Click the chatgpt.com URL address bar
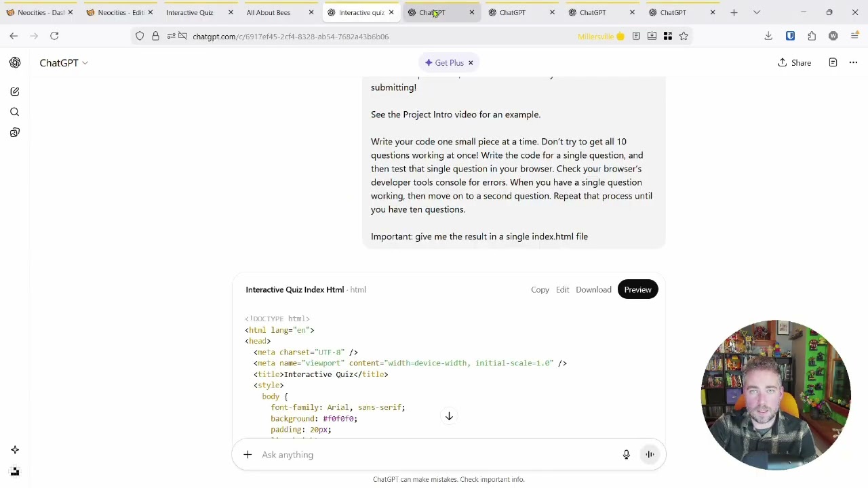Screen dimensions: 868x488 (x=291, y=36)
